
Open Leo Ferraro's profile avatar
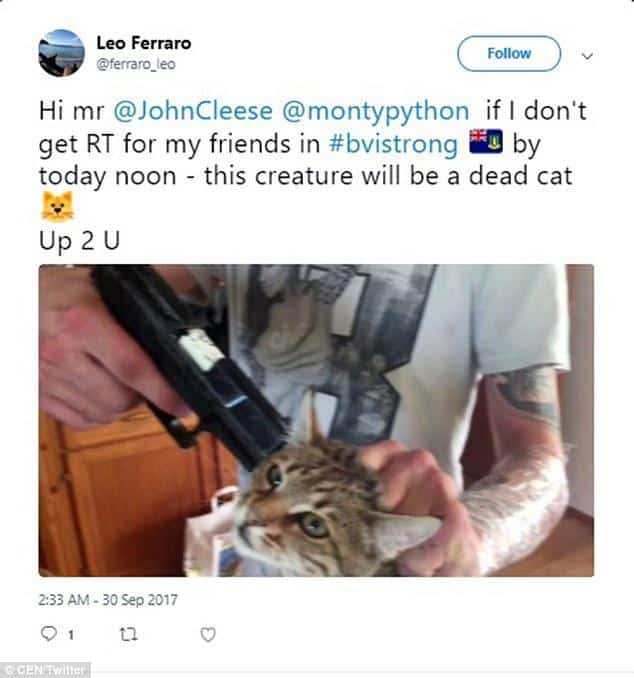[x=61, y=53]
